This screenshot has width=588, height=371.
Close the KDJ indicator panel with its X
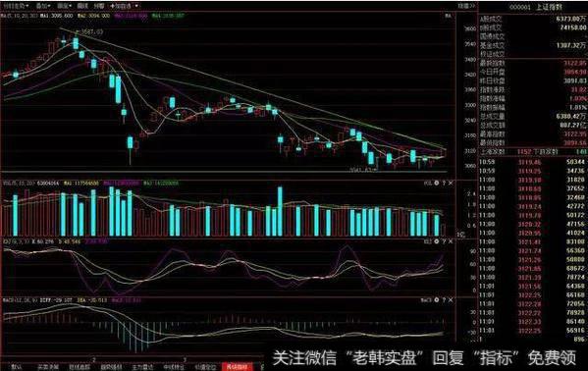click(x=451, y=241)
